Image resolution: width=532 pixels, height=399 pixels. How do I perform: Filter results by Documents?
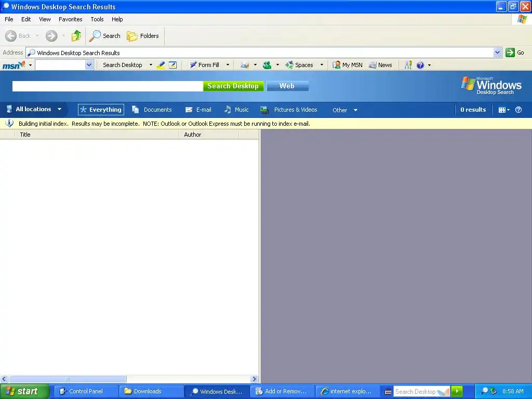(152, 110)
